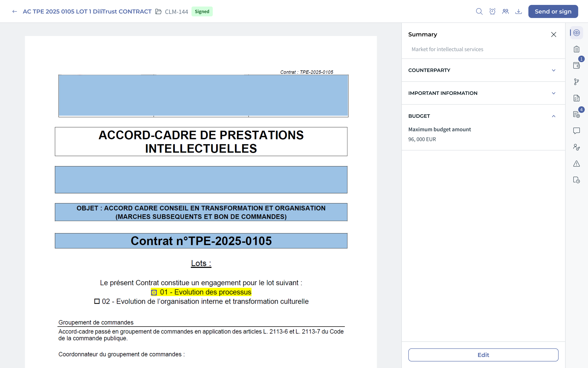This screenshot has height=368, width=588.
Task: Open the document history clock icon
Action: (577, 180)
